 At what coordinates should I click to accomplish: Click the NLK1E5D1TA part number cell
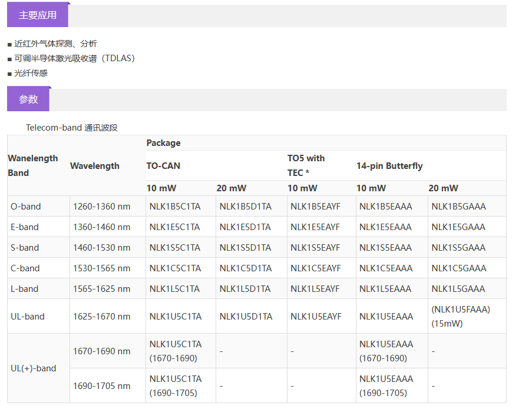[x=246, y=227]
